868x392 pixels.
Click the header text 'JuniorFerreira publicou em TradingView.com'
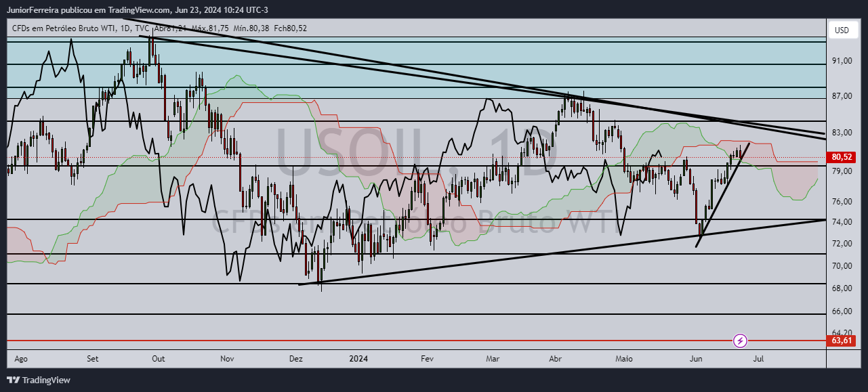click(89, 9)
